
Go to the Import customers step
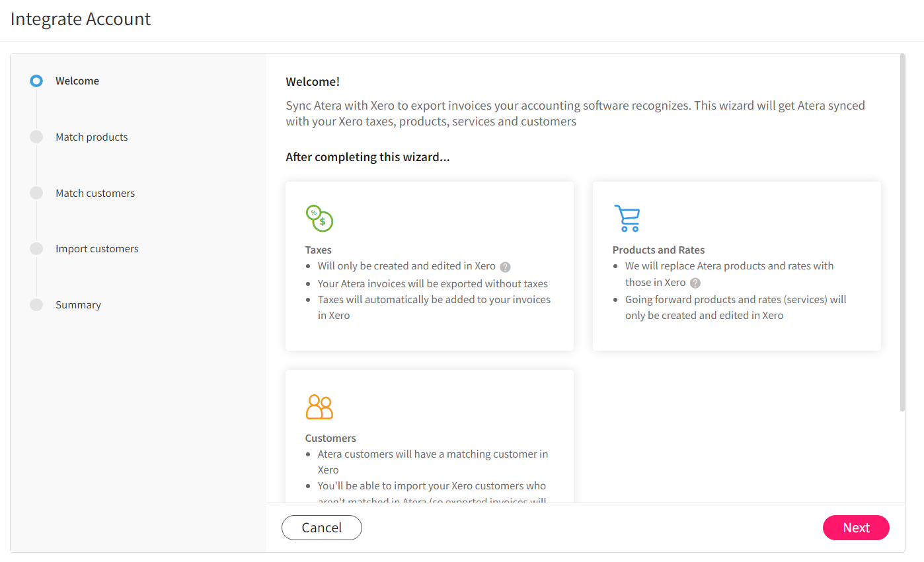coord(97,248)
